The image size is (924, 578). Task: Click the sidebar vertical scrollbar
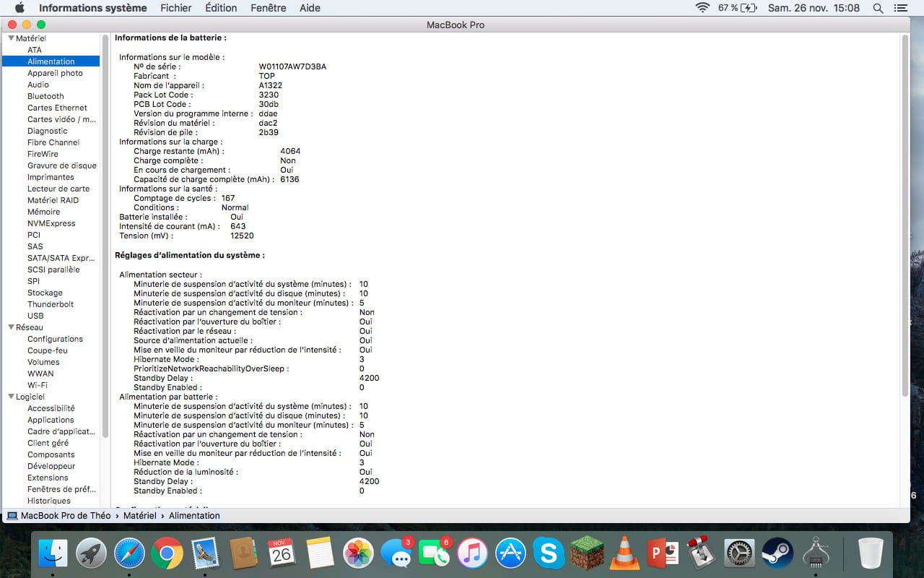[x=105, y=237]
